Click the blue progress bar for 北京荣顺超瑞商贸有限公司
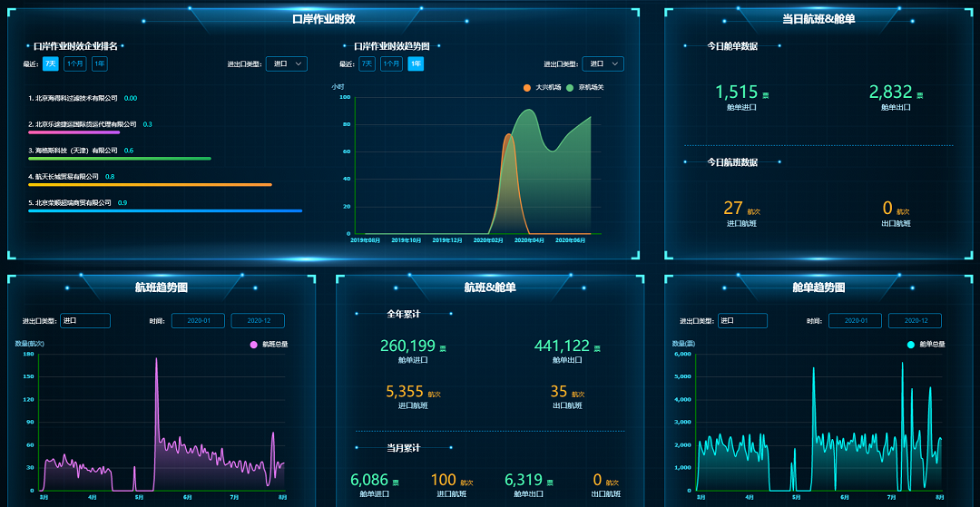This screenshot has height=507, width=980. [165, 210]
